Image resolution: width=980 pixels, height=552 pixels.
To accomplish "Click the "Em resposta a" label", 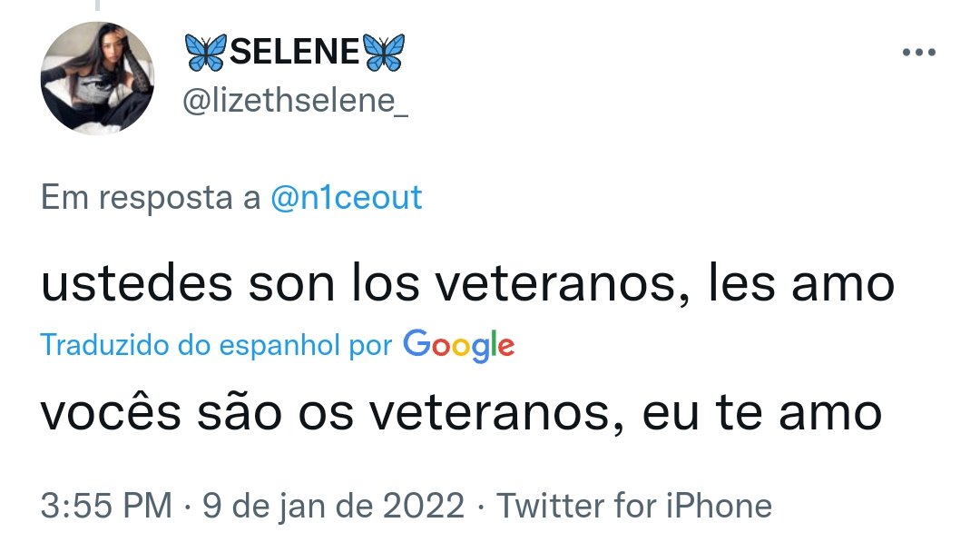I will [x=151, y=198].
